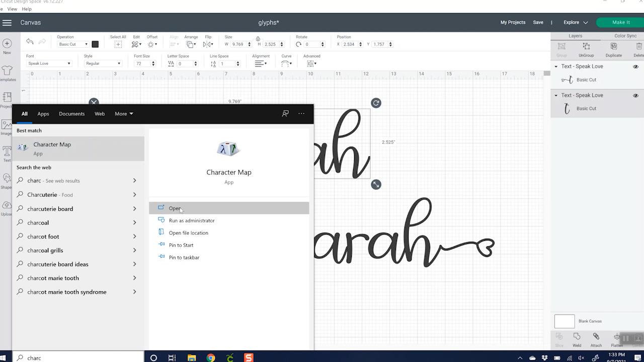
Task: Open the Style Regular dropdown
Action: [x=103, y=63]
